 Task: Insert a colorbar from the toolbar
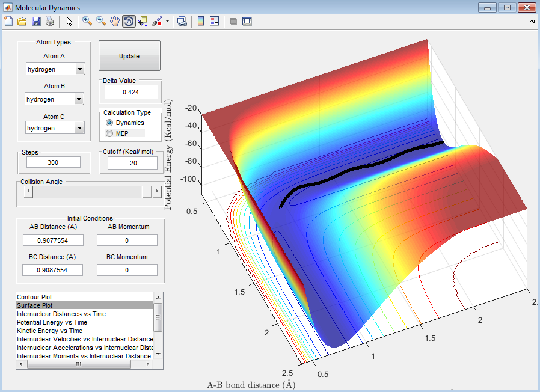coord(200,21)
